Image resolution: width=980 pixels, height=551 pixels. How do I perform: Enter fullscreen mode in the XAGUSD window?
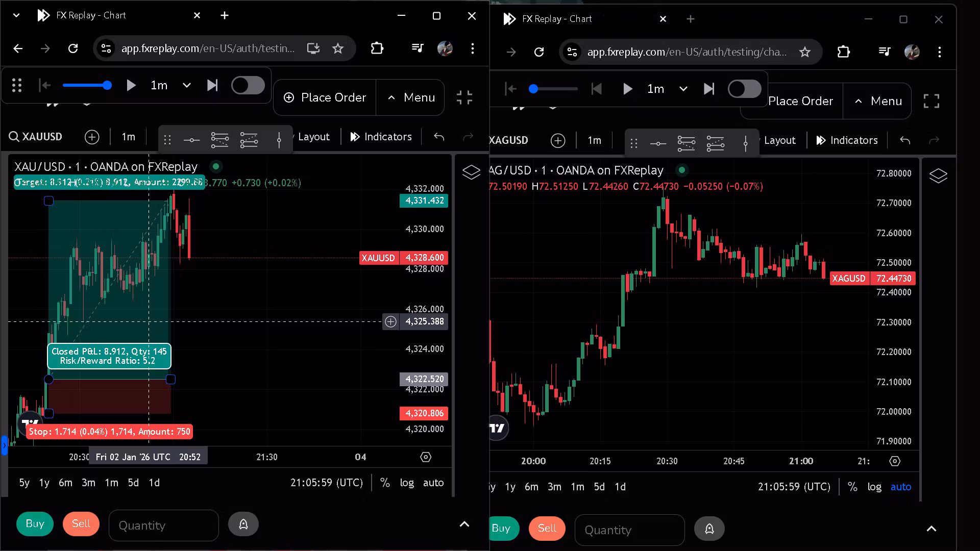[932, 101]
